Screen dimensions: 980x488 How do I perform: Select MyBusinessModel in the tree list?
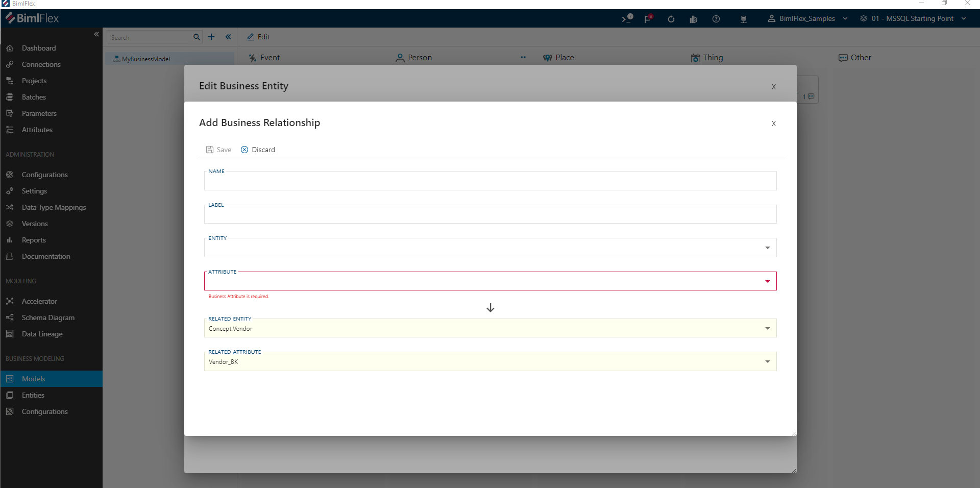145,59
